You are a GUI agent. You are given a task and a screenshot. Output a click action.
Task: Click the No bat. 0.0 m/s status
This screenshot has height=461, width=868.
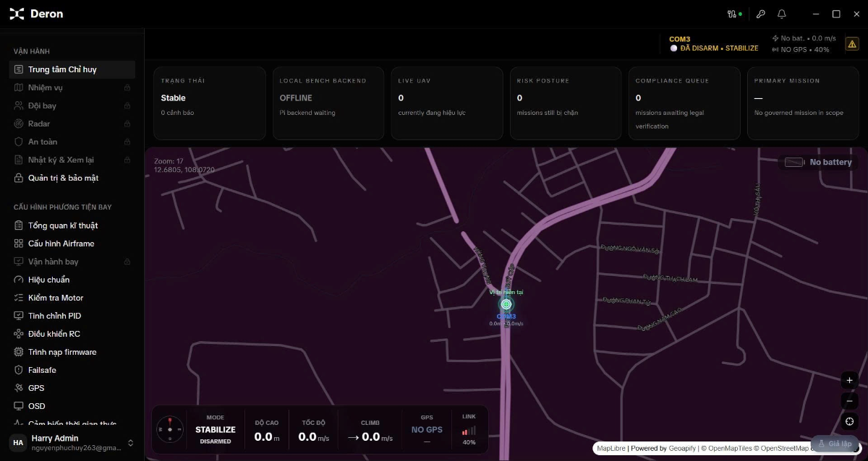(804, 38)
